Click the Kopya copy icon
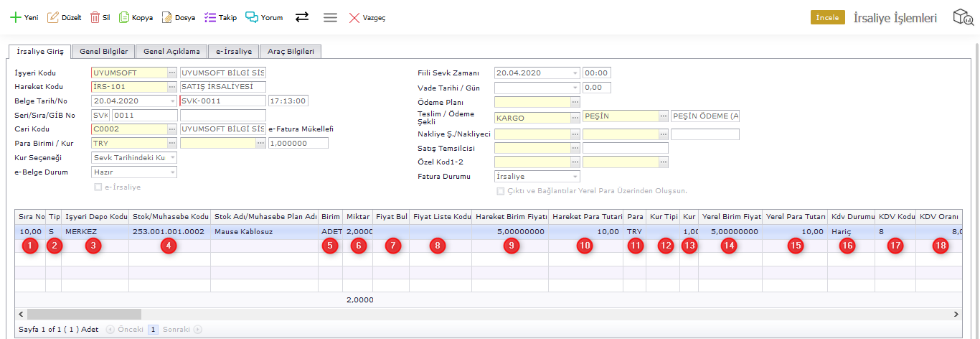This screenshot has width=980, height=339. coord(124,18)
